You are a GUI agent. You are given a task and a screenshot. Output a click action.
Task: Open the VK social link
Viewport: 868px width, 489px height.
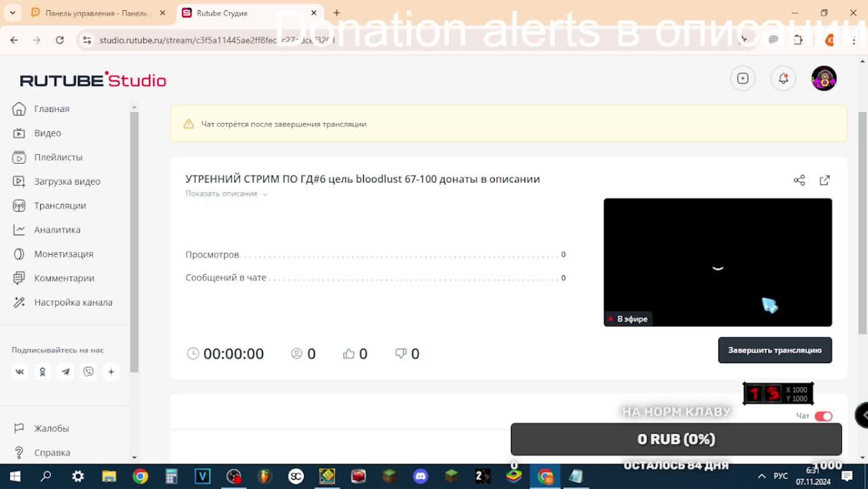[x=20, y=372]
